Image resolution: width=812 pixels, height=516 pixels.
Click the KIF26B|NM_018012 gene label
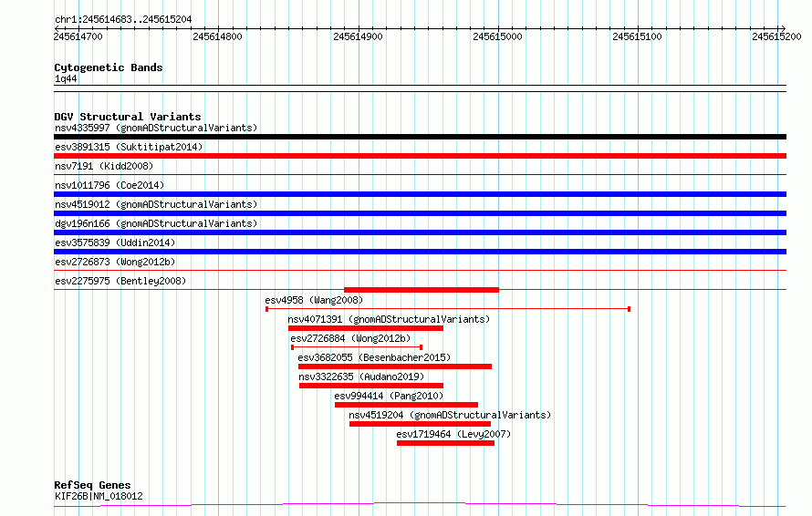(x=99, y=496)
